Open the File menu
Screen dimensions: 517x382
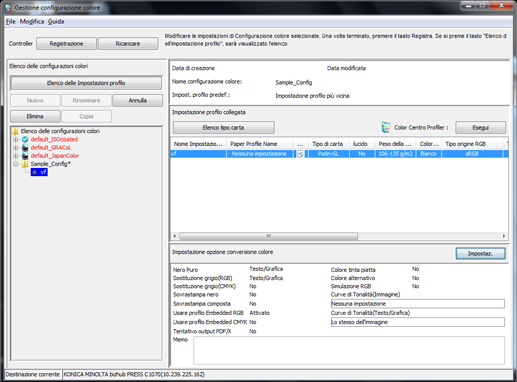(11, 22)
